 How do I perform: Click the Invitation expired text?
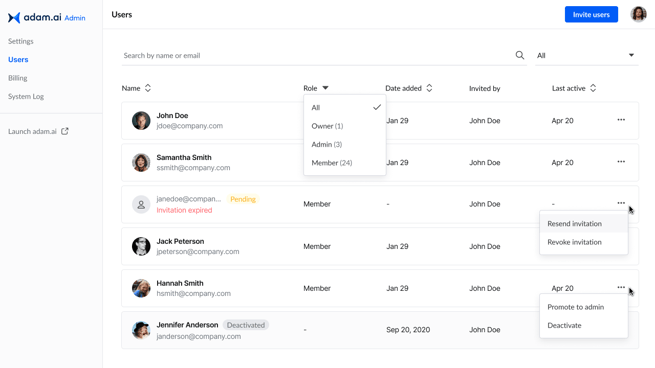184,210
